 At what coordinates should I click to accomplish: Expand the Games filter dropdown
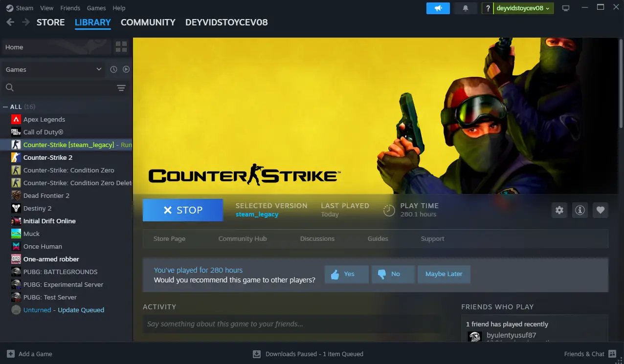tap(53, 69)
